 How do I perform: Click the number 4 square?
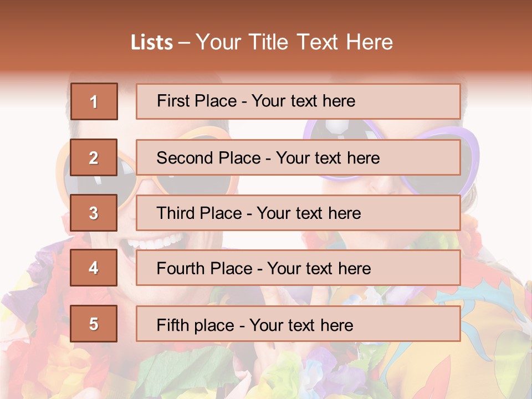[94, 268]
